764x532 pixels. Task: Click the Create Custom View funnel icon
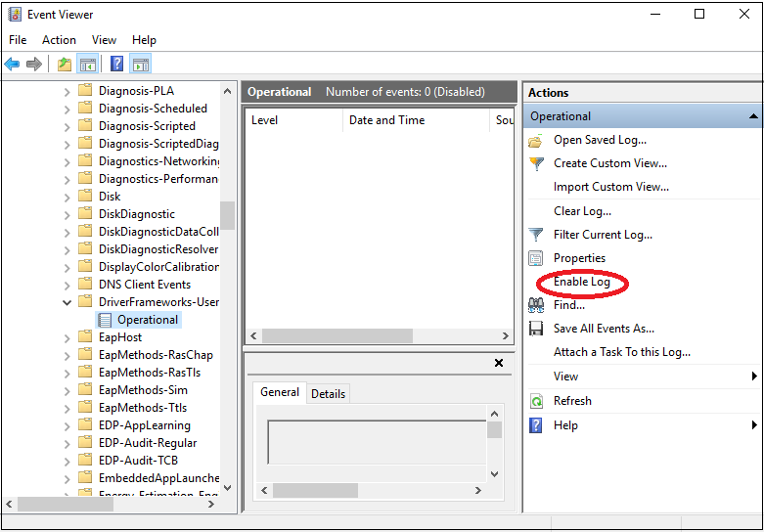click(535, 163)
